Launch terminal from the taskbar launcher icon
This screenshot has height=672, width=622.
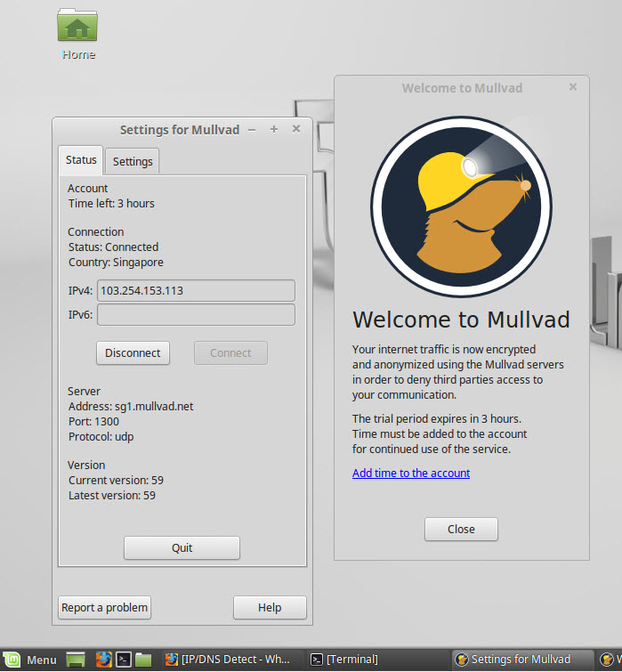(124, 660)
